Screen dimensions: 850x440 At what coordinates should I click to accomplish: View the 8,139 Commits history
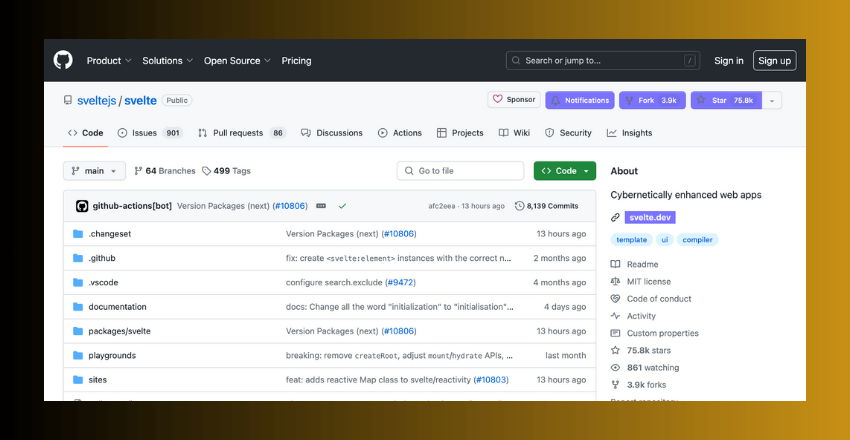click(x=546, y=206)
